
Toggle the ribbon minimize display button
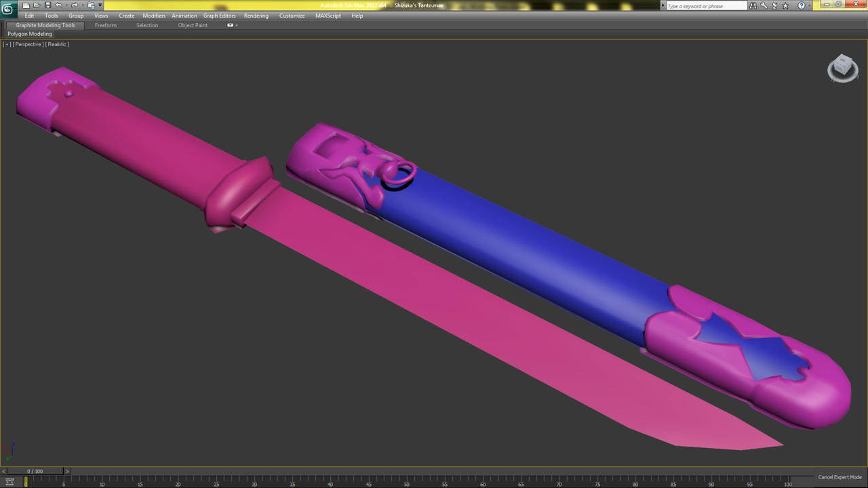(231, 25)
